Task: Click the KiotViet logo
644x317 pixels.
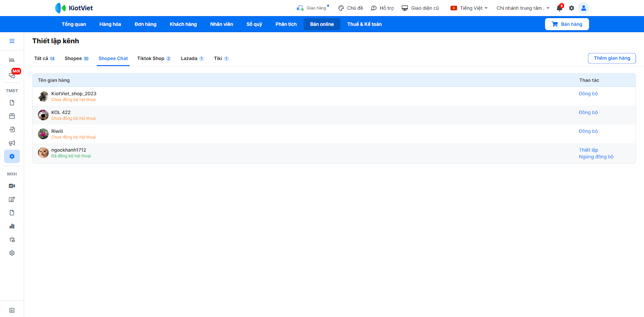Action: point(74,8)
